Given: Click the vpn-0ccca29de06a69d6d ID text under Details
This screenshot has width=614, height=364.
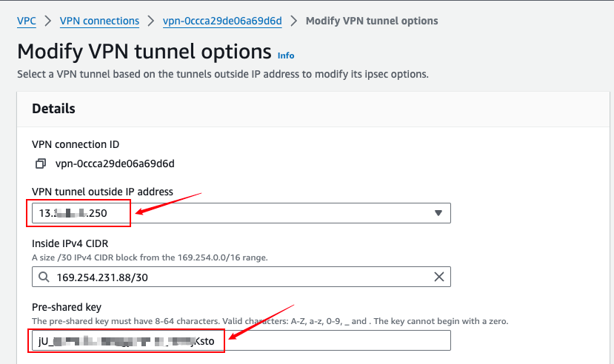Looking at the screenshot, I should pyautogui.click(x=115, y=164).
